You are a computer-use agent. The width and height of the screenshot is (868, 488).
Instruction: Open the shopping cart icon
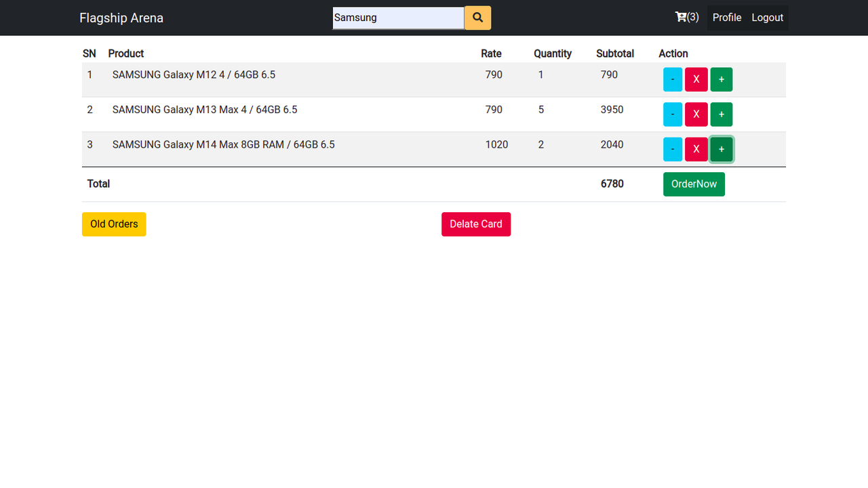(680, 17)
